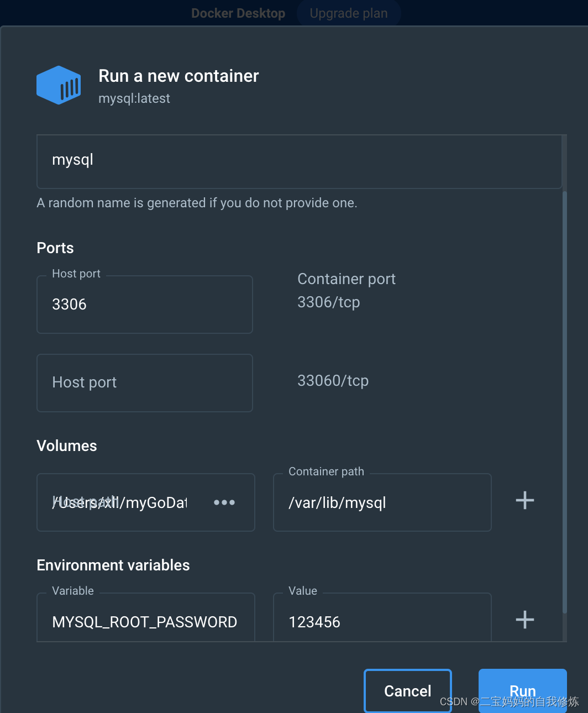Click the plus icon to add another volume

pyautogui.click(x=524, y=500)
